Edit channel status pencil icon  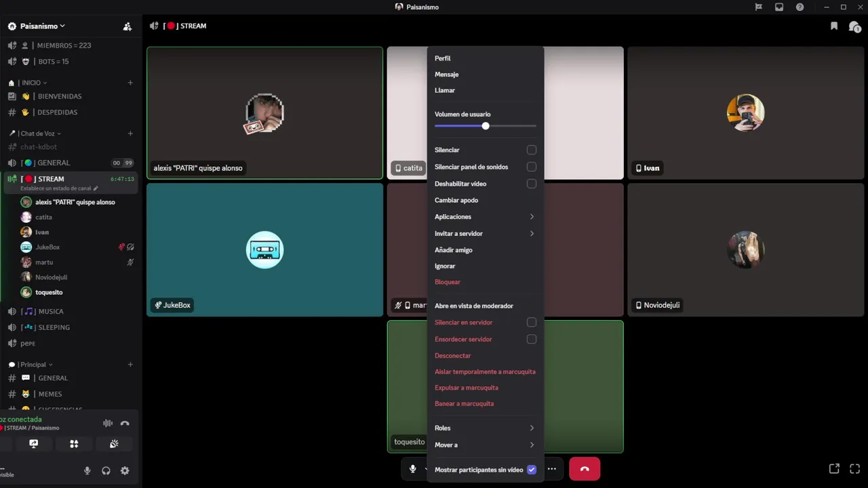(x=96, y=188)
